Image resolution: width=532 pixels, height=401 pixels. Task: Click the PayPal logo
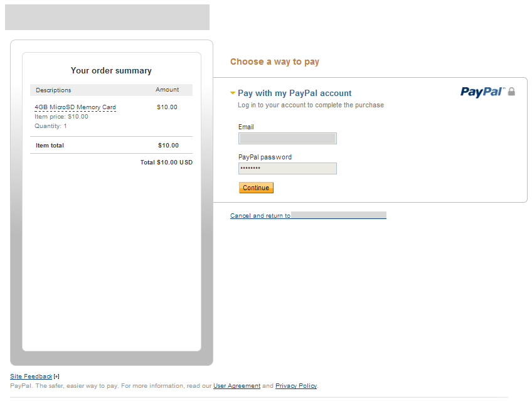tap(482, 92)
